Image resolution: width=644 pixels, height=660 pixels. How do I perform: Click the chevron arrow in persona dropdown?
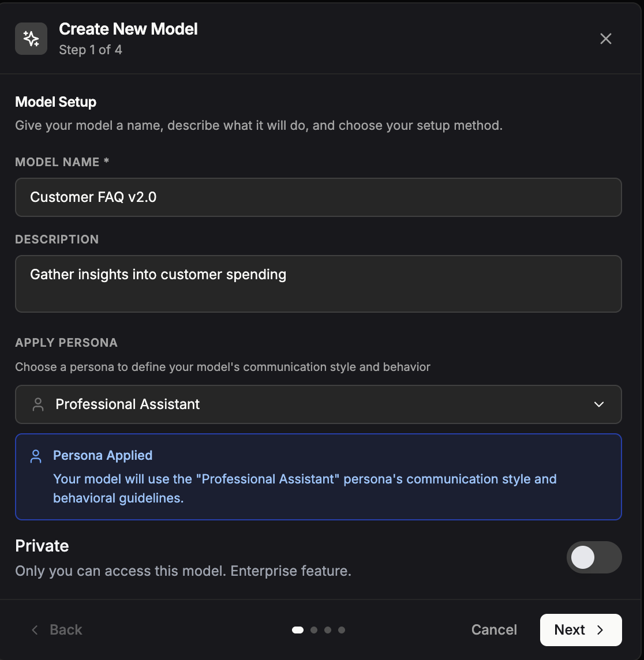(x=599, y=404)
